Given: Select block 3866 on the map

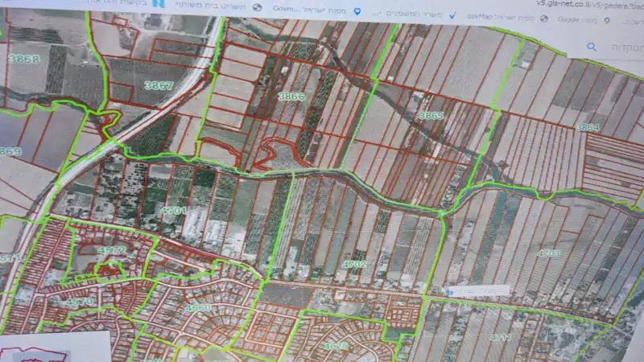Looking at the screenshot, I should (291, 97).
